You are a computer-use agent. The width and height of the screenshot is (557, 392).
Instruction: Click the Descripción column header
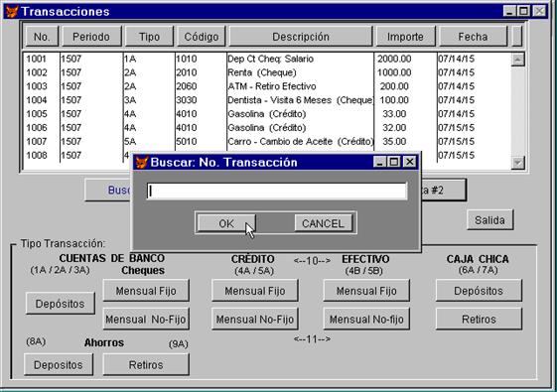point(301,37)
